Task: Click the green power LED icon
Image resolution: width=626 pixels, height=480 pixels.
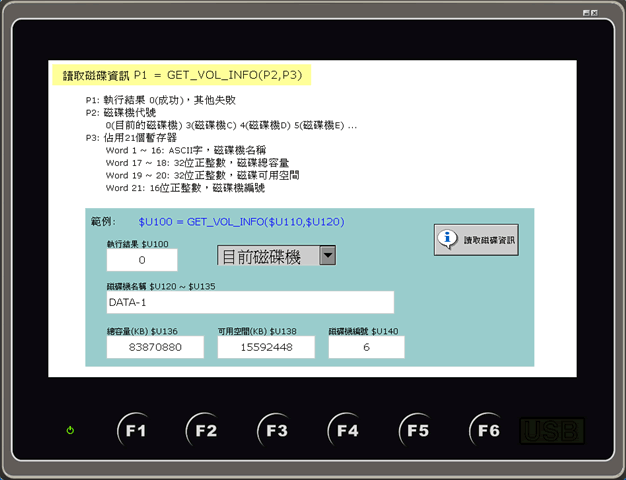Action: pos(70,431)
